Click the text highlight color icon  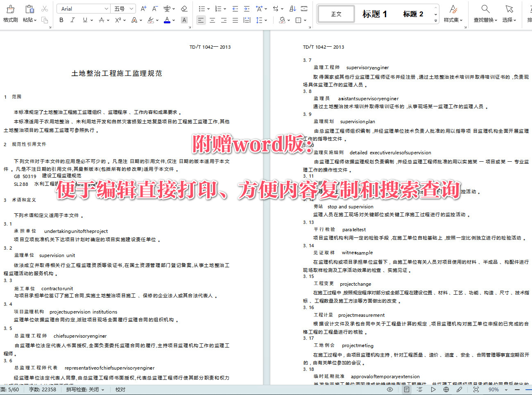click(152, 20)
